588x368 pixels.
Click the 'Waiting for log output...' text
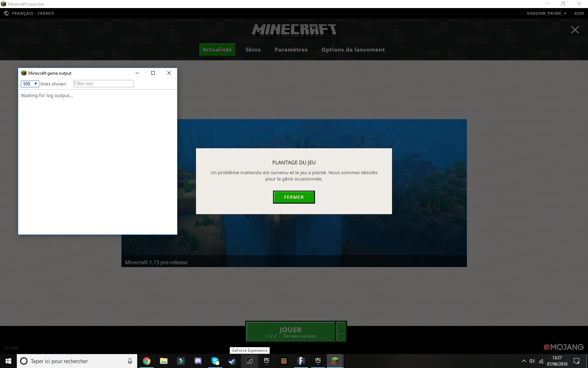tap(47, 95)
